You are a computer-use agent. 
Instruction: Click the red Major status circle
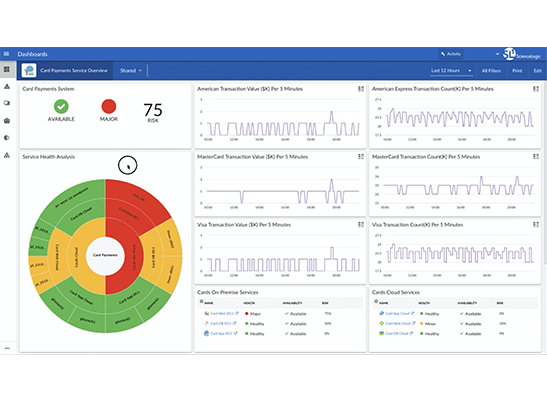tap(108, 106)
